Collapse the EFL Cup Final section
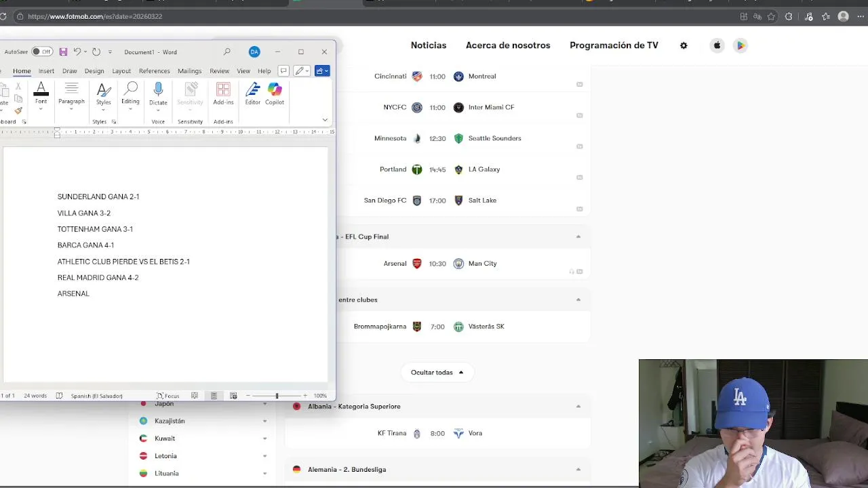 point(578,237)
